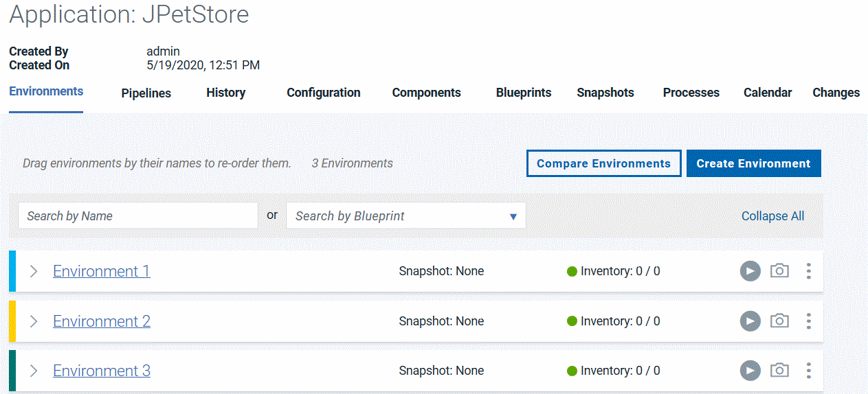868x394 pixels.
Task: Open the Environment 1 link
Action: click(102, 271)
